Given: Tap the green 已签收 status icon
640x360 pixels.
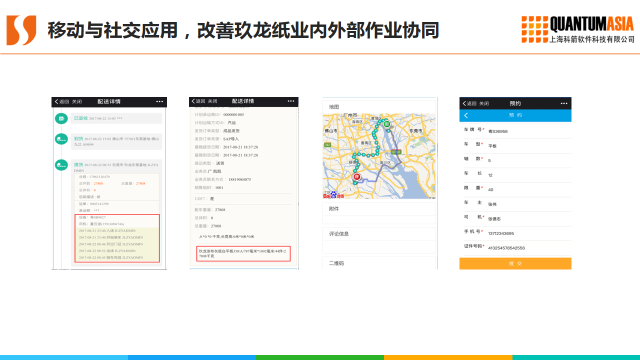Looking at the screenshot, I should coord(61,118).
